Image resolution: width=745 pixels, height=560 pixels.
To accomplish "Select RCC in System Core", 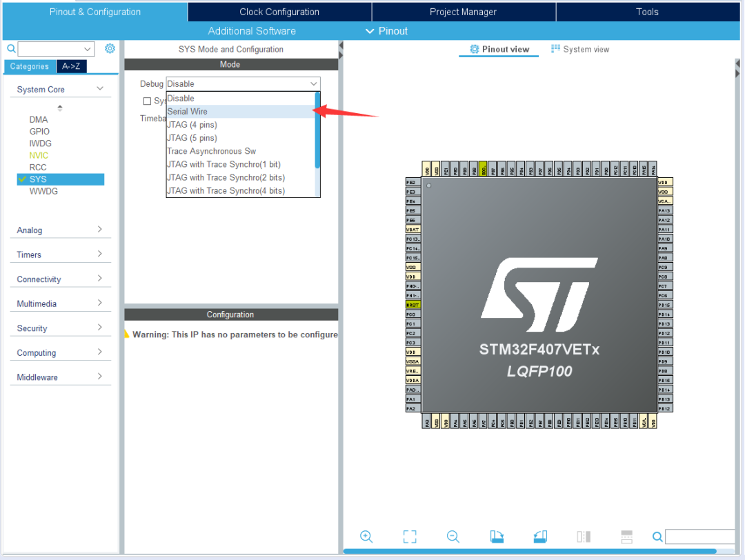I will point(38,167).
